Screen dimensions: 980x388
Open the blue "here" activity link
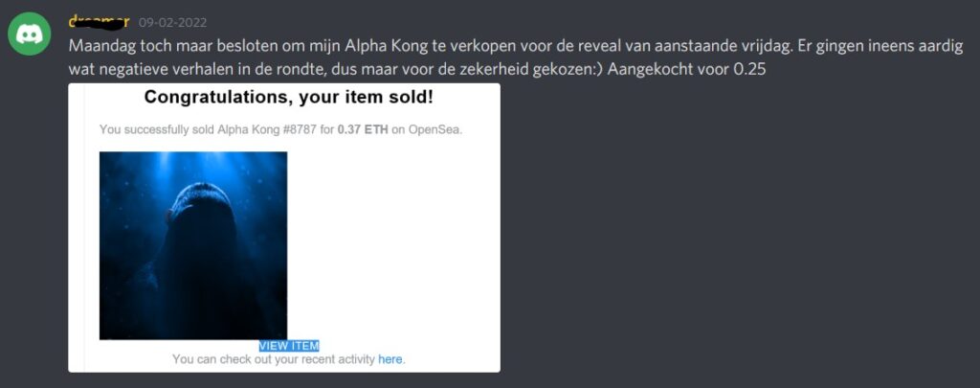[390, 359]
